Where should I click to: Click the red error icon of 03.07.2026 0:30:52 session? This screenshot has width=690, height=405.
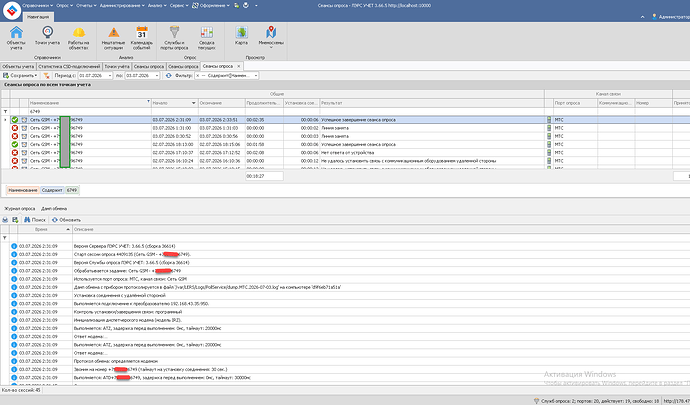point(15,136)
